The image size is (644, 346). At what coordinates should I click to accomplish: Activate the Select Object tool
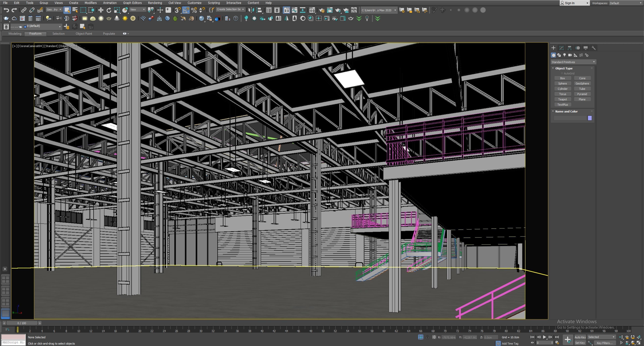[67, 10]
